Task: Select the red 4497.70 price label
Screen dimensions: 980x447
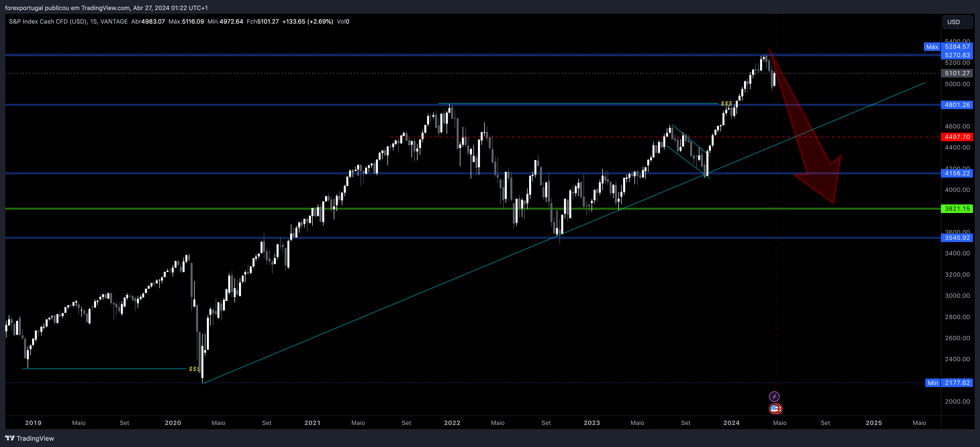Action: 957,136
